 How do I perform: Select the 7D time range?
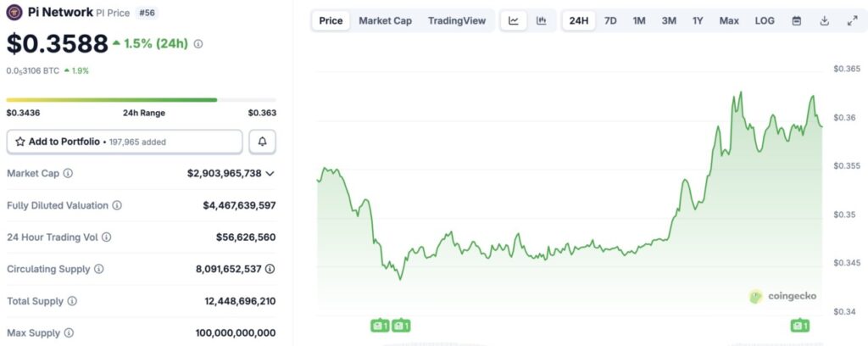click(x=610, y=20)
